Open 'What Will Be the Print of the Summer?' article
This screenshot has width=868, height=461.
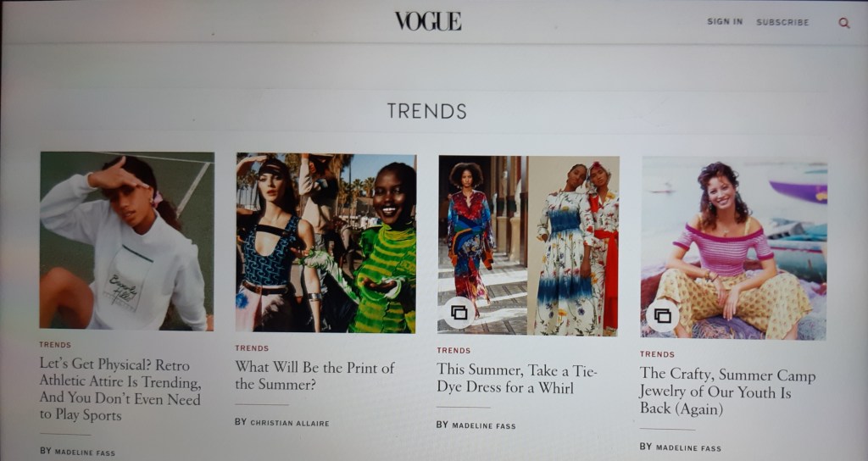click(315, 375)
